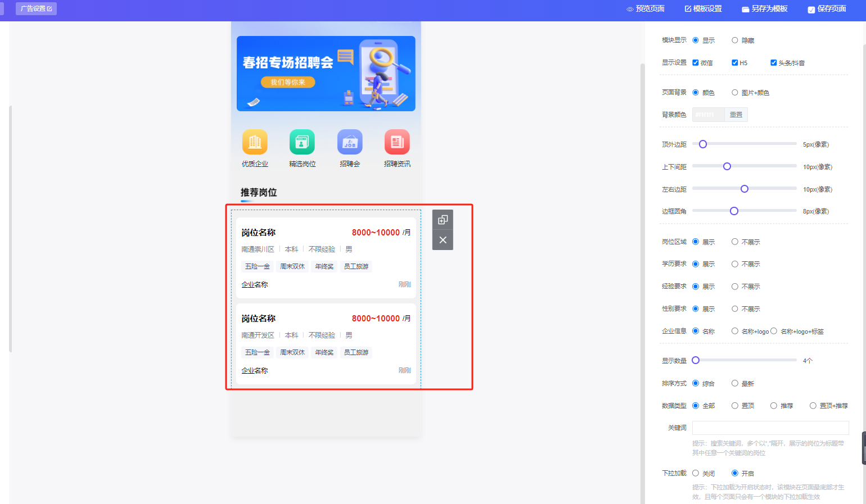The width and height of the screenshot is (866, 504).
Task: Duplicate the job list module
Action: coord(443,220)
